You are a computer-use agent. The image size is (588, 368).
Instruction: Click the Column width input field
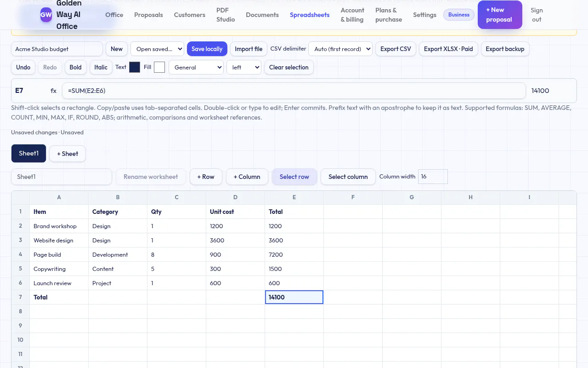tap(433, 177)
